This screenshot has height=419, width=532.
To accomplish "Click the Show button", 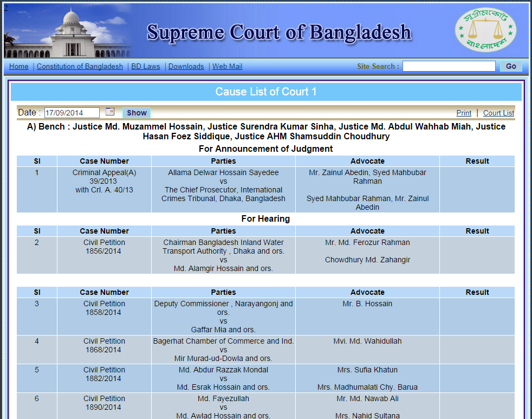I will [x=137, y=113].
